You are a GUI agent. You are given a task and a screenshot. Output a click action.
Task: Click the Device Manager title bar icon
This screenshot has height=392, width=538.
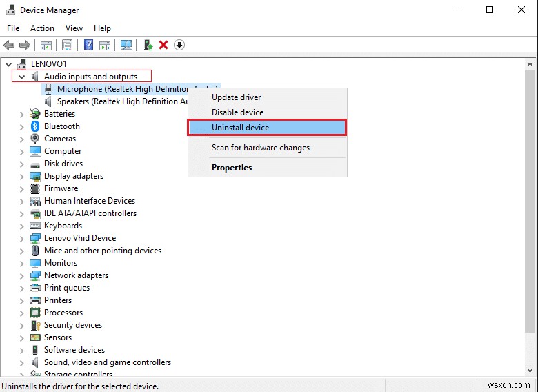coord(10,10)
